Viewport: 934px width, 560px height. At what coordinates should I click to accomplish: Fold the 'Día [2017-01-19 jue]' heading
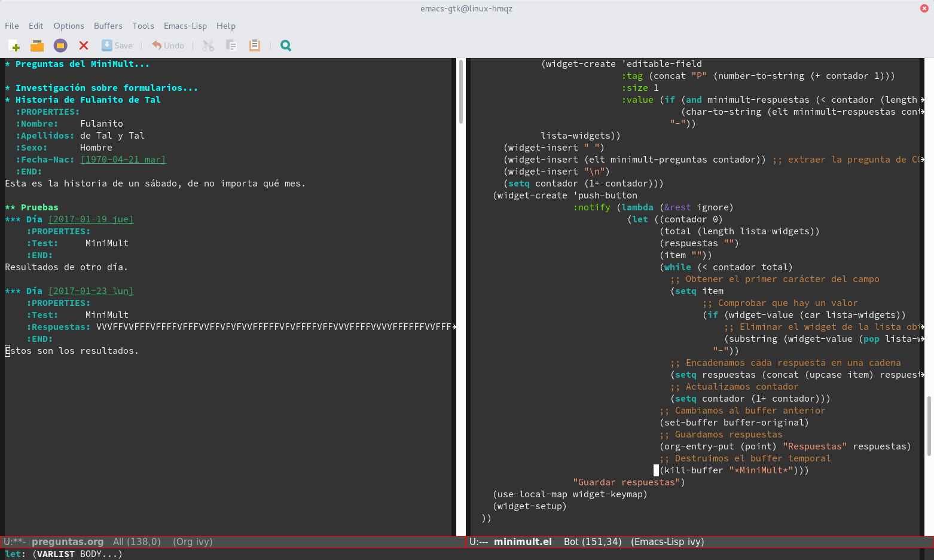coord(69,219)
